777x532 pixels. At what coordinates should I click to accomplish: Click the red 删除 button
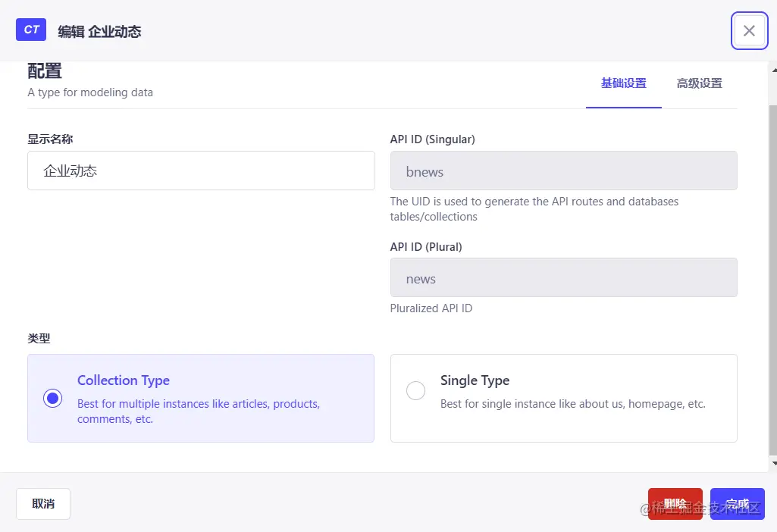(675, 504)
